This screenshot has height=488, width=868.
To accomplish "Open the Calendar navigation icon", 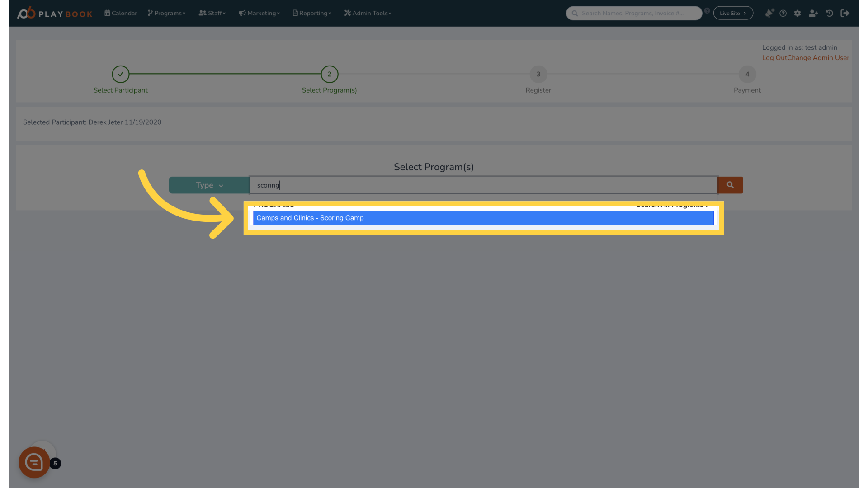I will (x=107, y=13).
